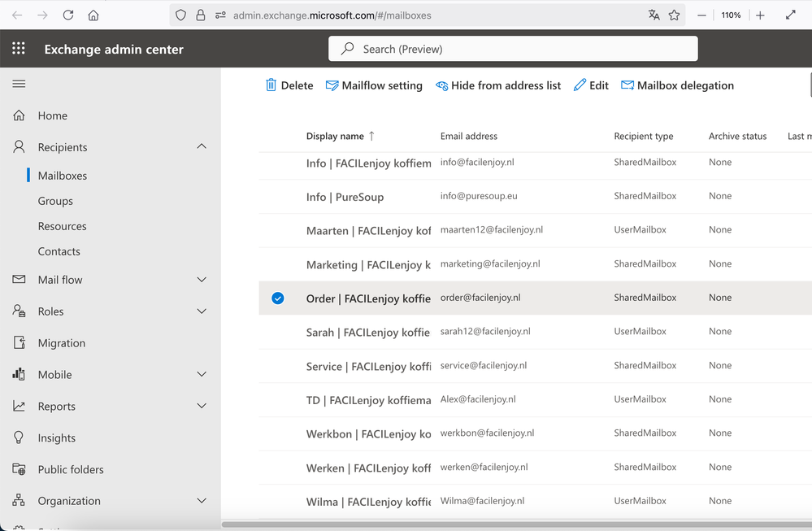Viewport: 812px width, 531px height.
Task: Click the site permissions icon in address bar
Action: [220, 15]
